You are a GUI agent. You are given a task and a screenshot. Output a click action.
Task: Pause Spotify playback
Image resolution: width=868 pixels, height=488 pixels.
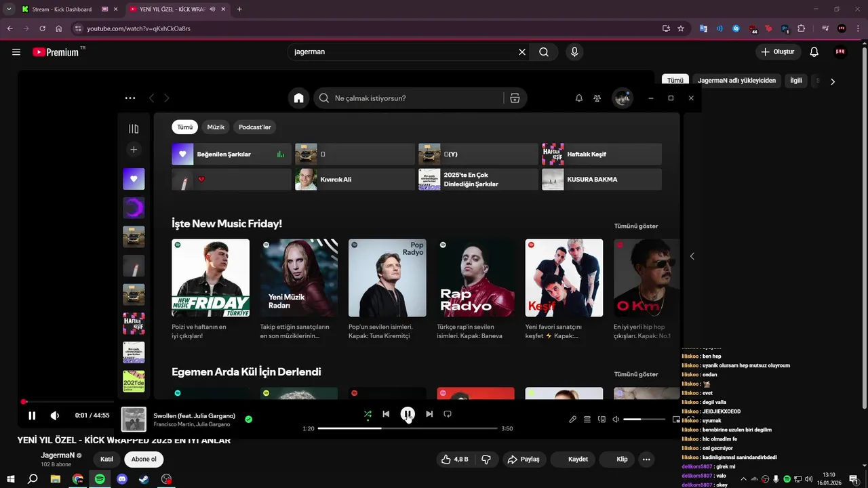[x=408, y=414]
